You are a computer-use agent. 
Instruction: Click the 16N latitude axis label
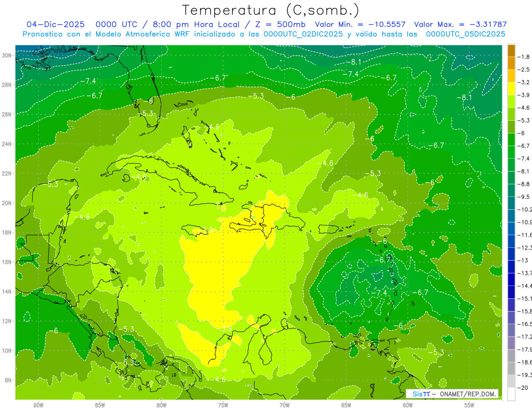(x=7, y=262)
